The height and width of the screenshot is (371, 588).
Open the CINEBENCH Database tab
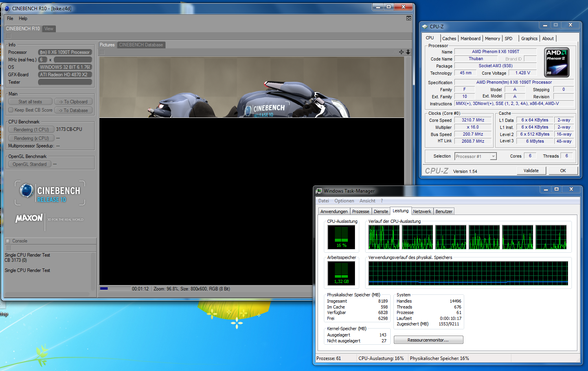coord(141,45)
